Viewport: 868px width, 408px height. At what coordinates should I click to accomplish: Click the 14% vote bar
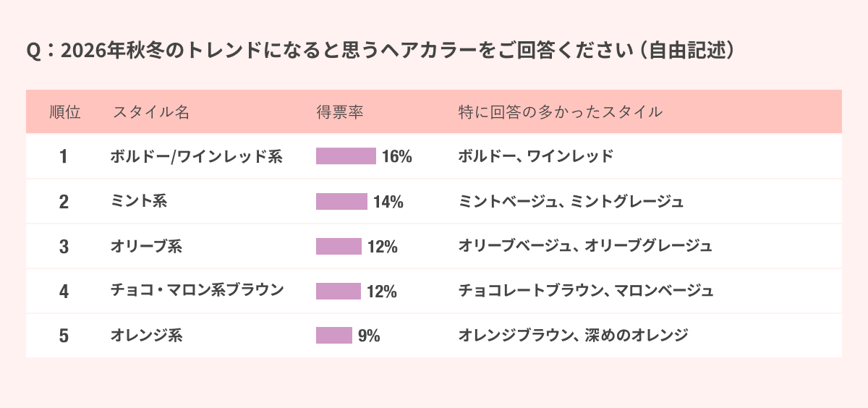tap(341, 201)
